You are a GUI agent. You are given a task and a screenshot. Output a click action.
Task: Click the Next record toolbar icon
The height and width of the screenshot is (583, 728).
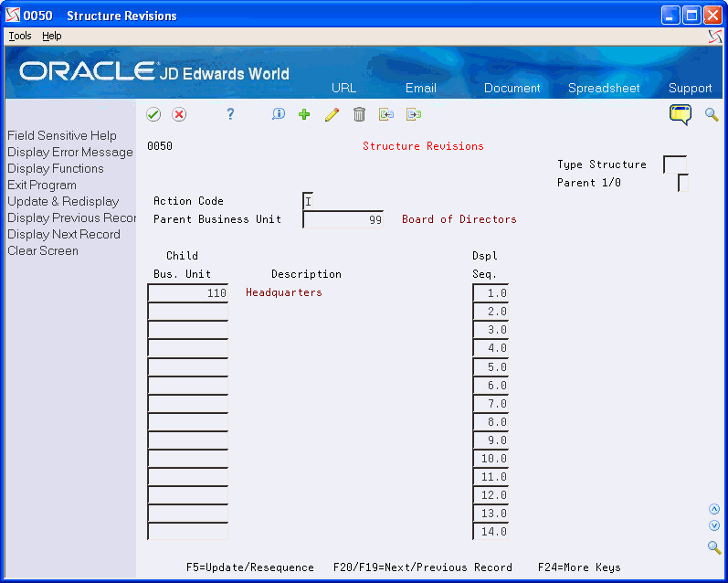(x=413, y=114)
